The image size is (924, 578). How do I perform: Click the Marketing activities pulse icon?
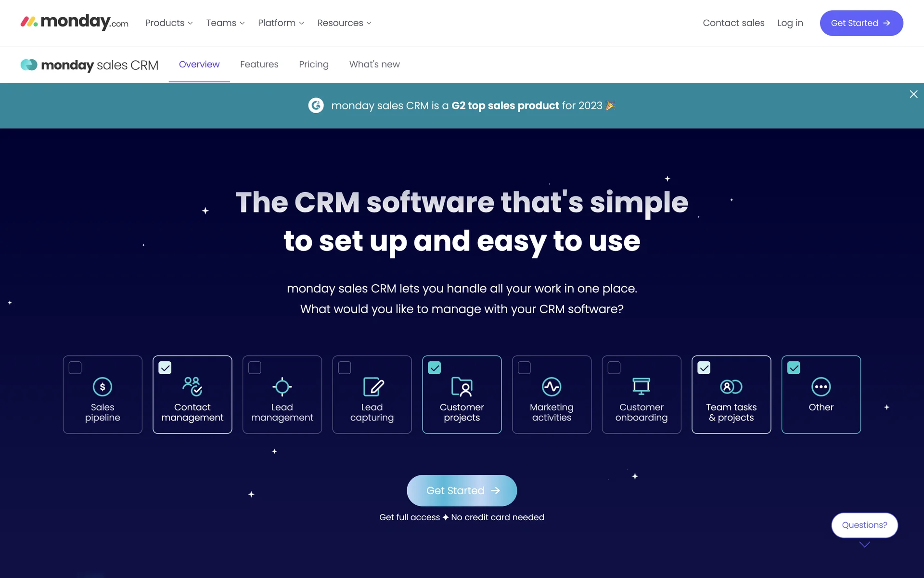[552, 386]
